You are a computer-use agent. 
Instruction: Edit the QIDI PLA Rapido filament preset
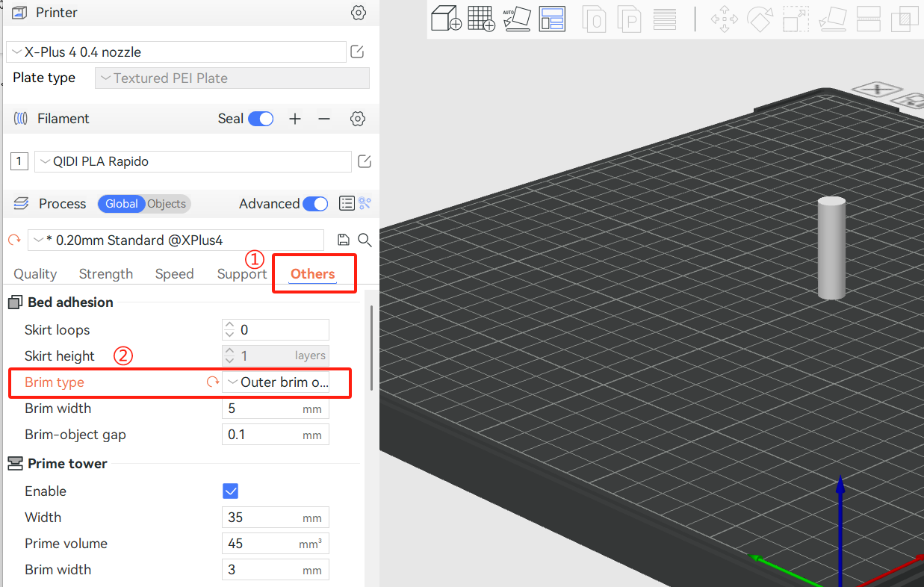(x=365, y=161)
